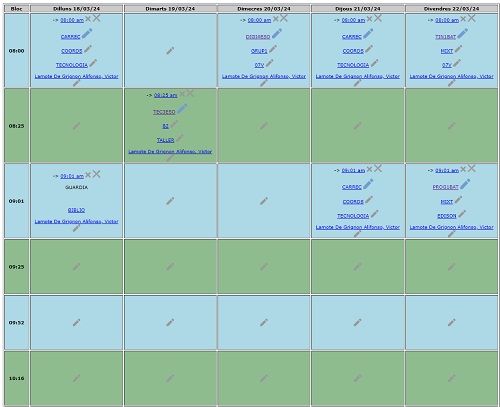Click the larger X on Dijous 09:01 entry

tap(378, 169)
